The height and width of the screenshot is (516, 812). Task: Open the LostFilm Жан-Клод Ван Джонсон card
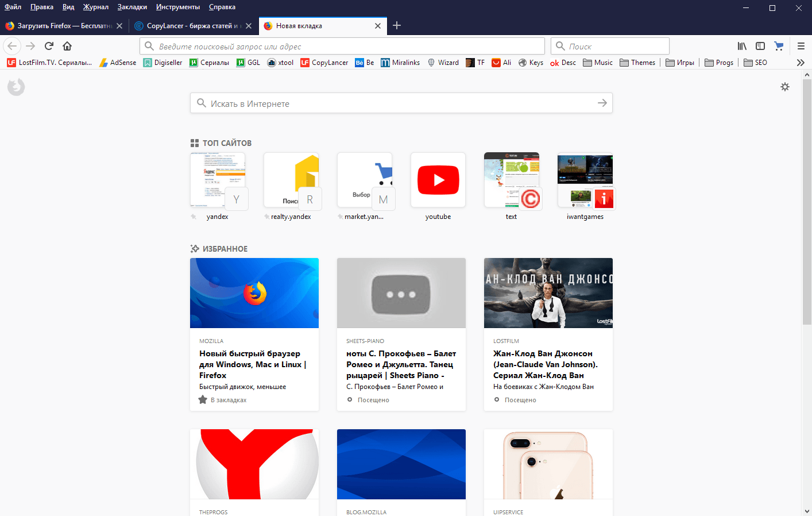pyautogui.click(x=548, y=334)
